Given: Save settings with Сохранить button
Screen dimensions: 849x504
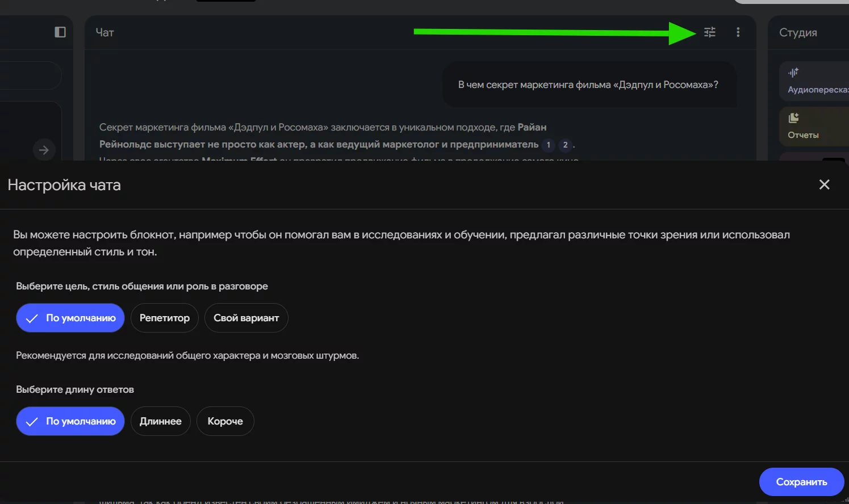Looking at the screenshot, I should pyautogui.click(x=801, y=482).
